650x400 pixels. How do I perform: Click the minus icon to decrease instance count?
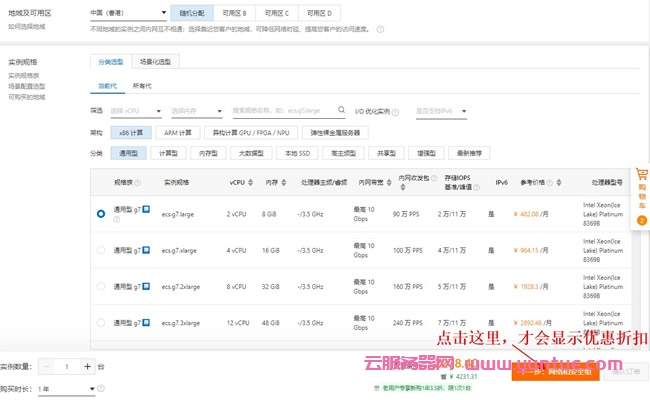[46, 367]
